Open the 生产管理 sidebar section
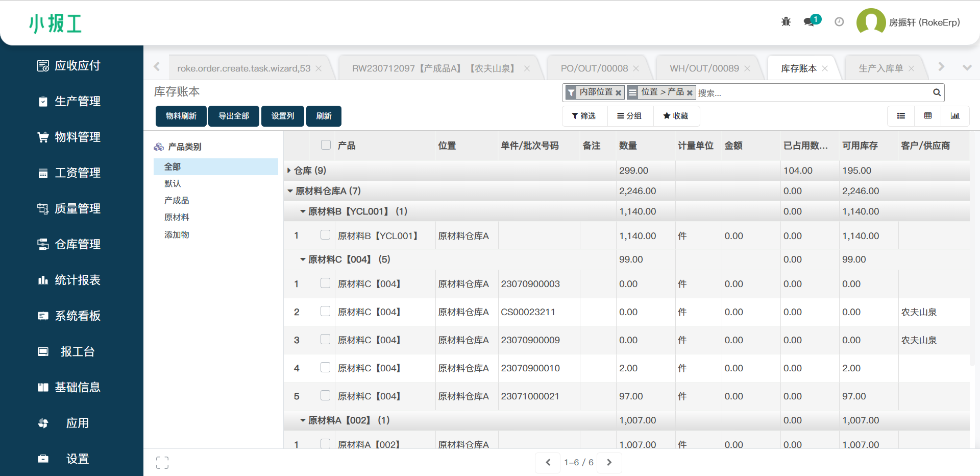Viewport: 980px width, 476px height. point(78,101)
